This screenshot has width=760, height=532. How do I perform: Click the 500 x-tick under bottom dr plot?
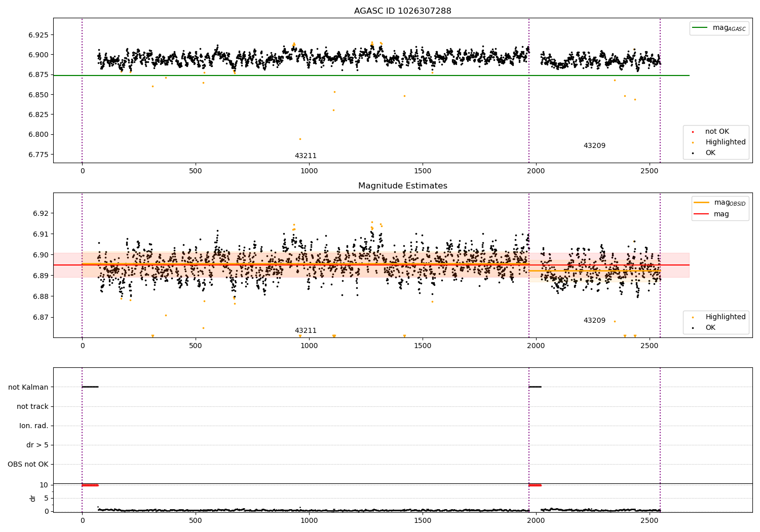pos(196,520)
